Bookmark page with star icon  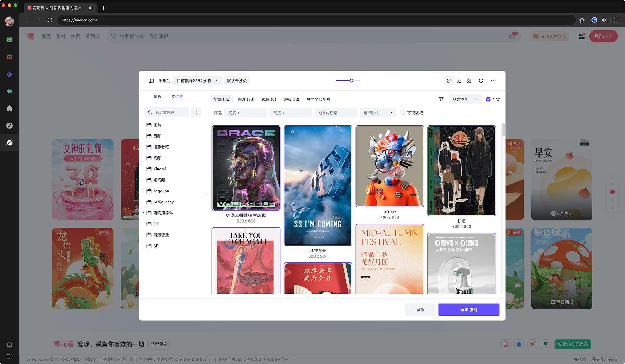(582, 20)
